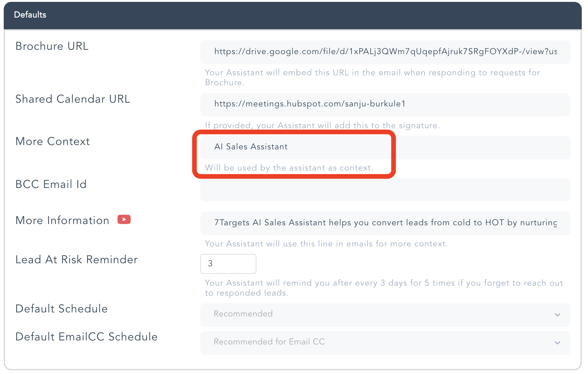The width and height of the screenshot is (588, 374).
Task: Click the More Context field containing AI Sales Assistant
Action: coord(385,147)
